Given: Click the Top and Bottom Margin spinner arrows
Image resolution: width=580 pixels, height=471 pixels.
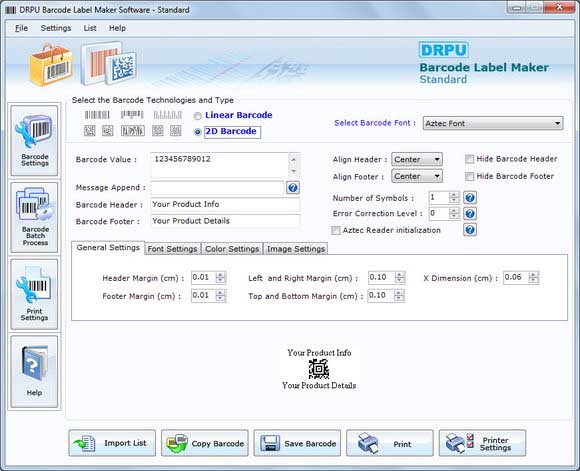Looking at the screenshot, I should 399,295.
